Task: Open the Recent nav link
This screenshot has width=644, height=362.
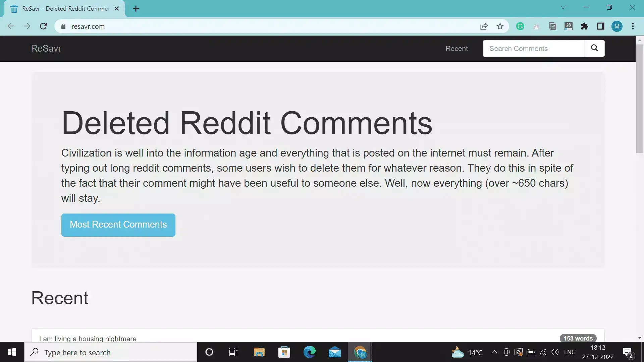Action: (457, 48)
